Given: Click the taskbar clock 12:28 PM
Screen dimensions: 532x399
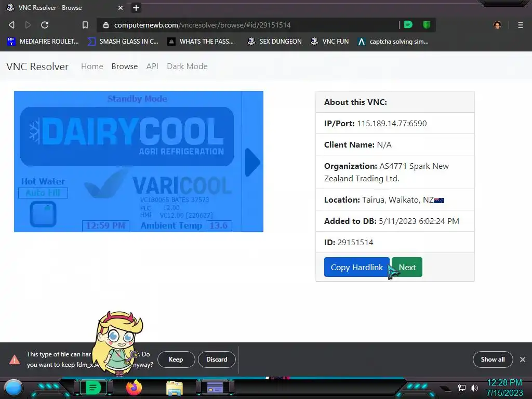Looking at the screenshot, I should [x=504, y=383].
